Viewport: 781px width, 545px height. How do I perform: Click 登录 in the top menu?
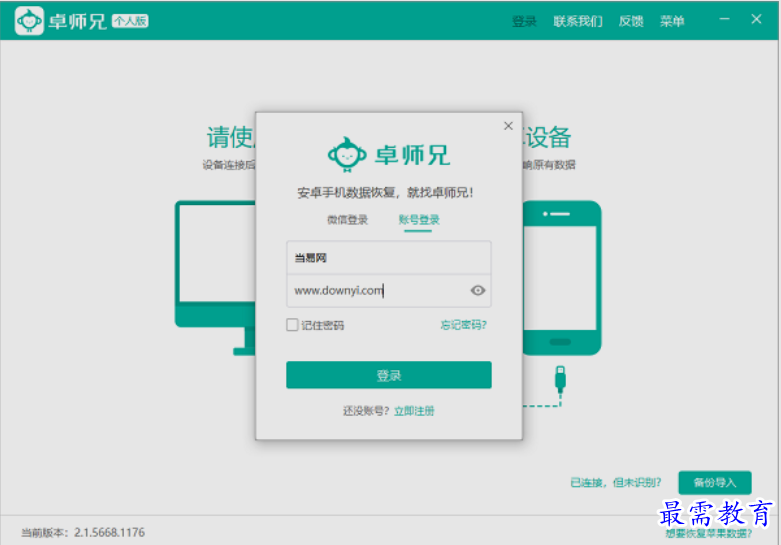tap(524, 21)
